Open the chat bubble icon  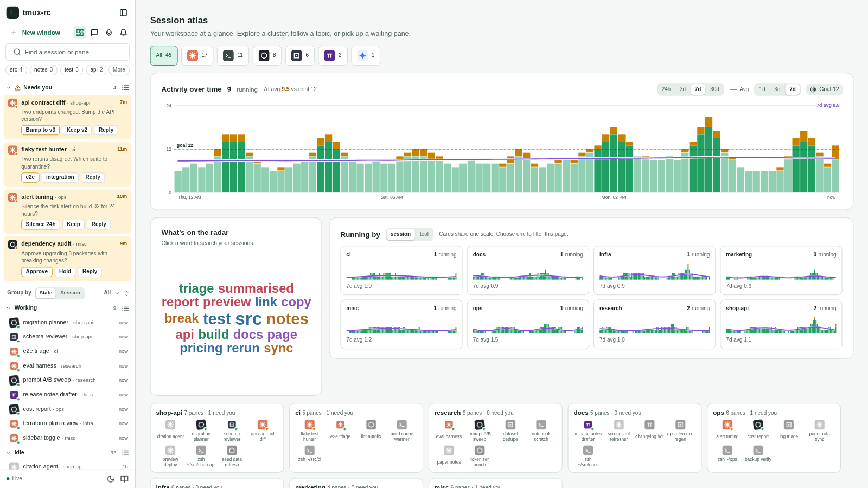coord(94,33)
